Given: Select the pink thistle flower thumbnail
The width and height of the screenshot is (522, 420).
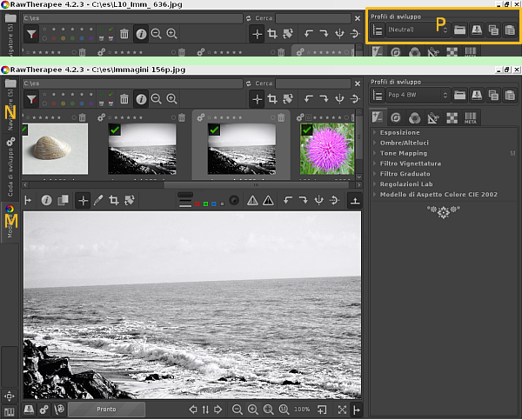Looking at the screenshot, I should point(327,150).
